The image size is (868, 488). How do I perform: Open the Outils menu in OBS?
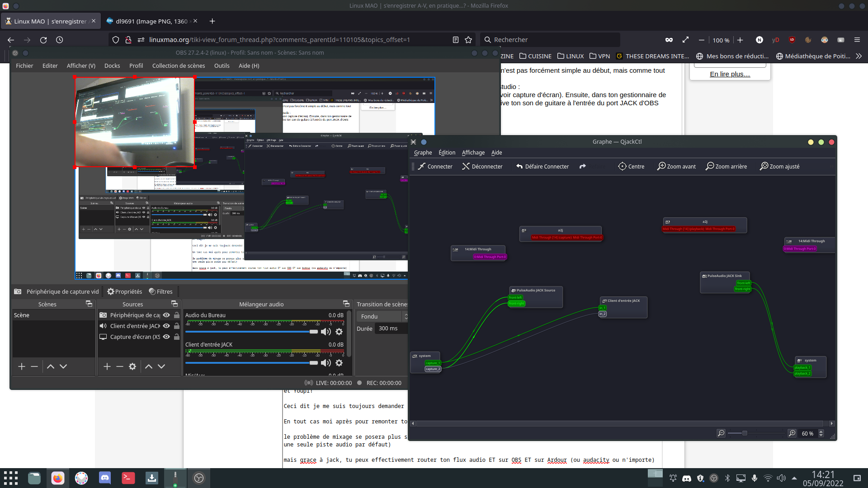pyautogui.click(x=222, y=66)
